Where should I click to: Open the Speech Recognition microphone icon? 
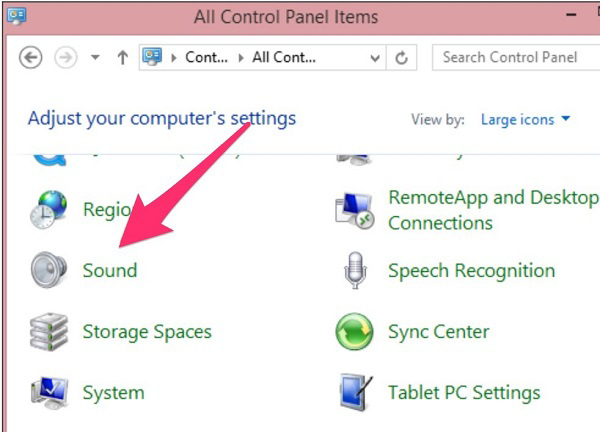tap(354, 271)
